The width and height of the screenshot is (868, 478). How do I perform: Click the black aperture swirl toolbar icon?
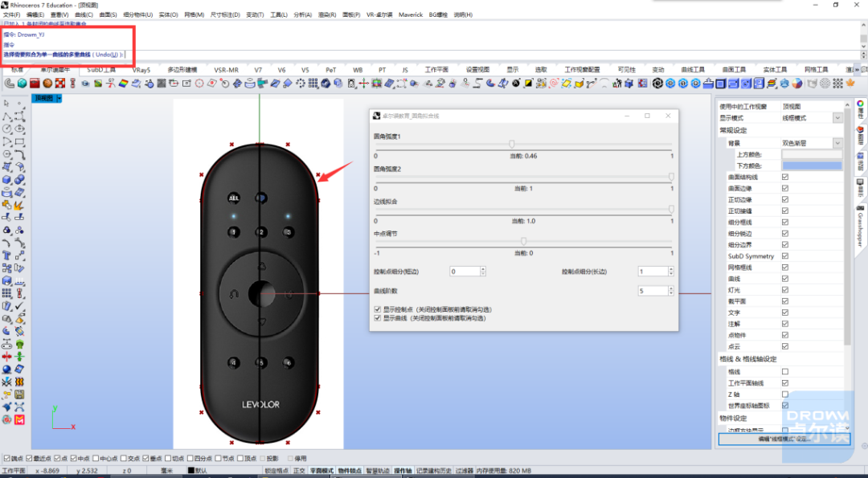(657, 84)
